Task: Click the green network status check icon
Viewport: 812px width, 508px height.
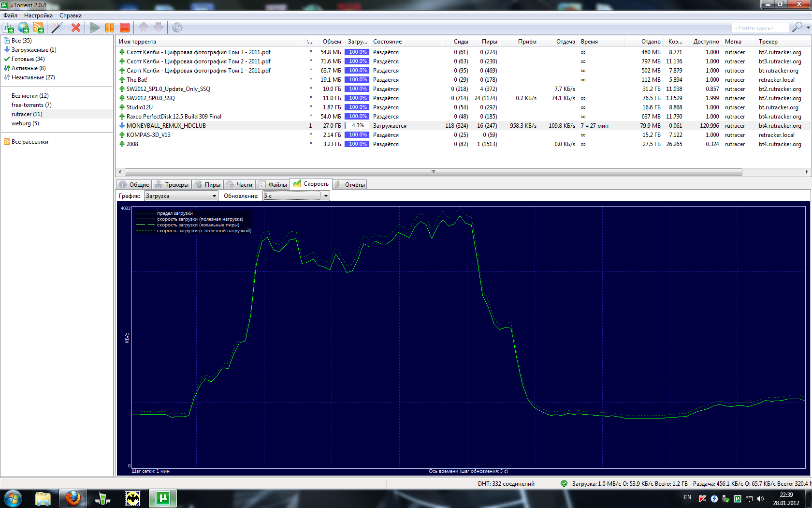Action: pos(564,483)
